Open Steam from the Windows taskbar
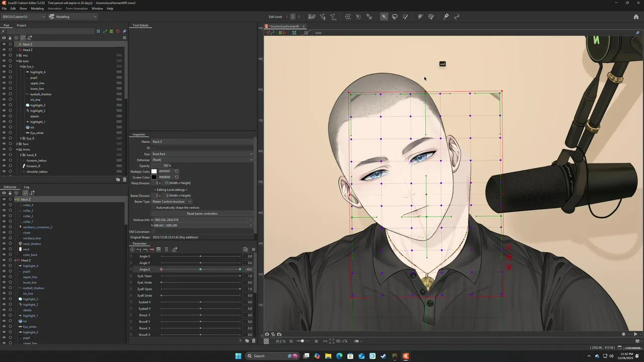Image resolution: width=644 pixels, height=362 pixels. (x=383, y=356)
